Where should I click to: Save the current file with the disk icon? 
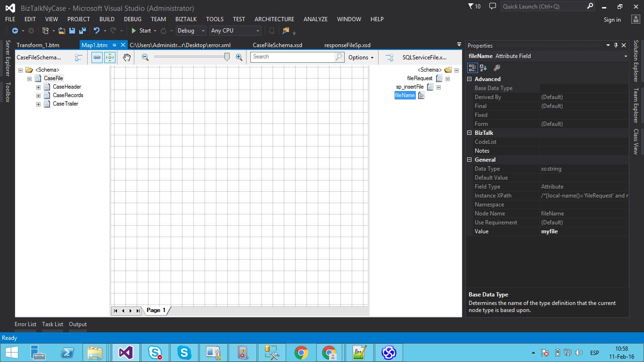point(72,31)
